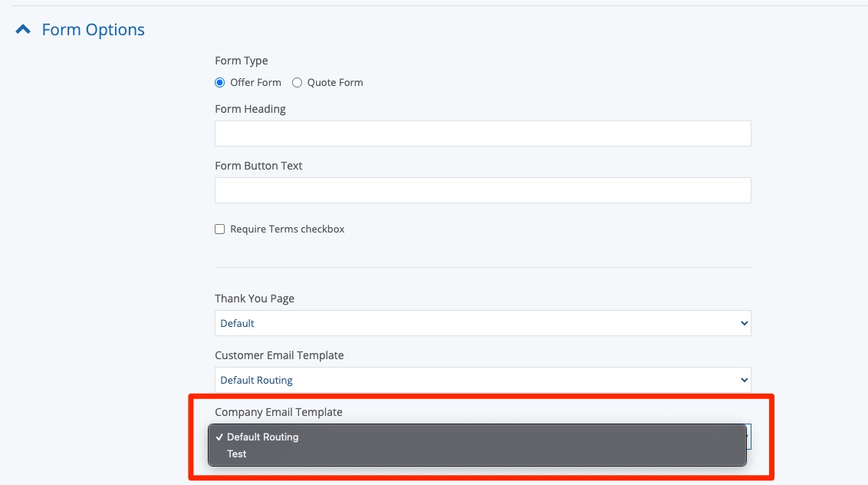Focus the Form Heading text field
Viewport: 868px width, 485px height.
click(482, 134)
